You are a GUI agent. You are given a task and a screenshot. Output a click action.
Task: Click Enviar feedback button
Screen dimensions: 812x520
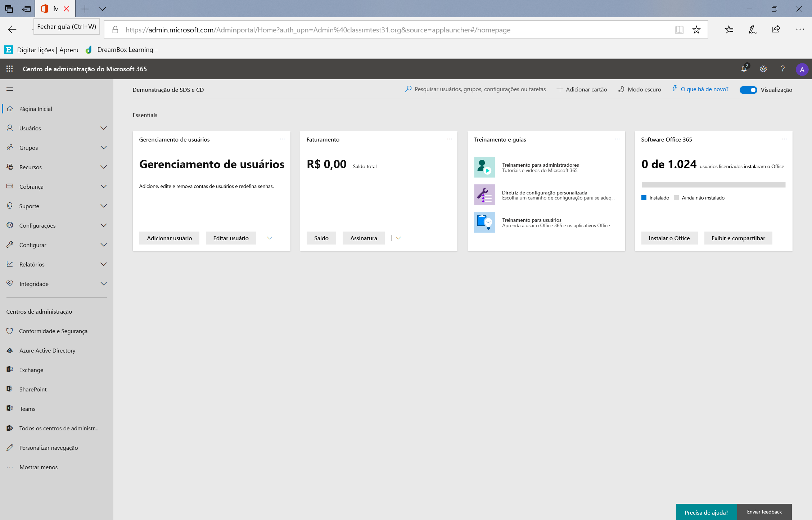[764, 512]
